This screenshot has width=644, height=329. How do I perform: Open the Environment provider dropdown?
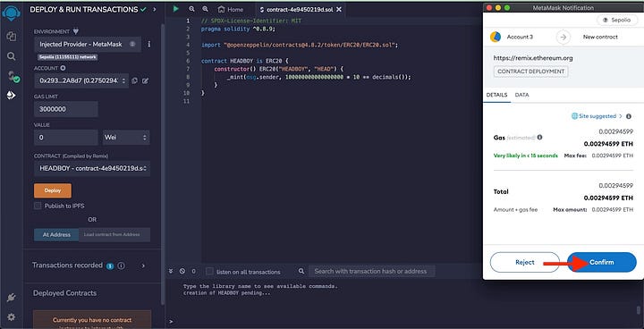coord(88,44)
